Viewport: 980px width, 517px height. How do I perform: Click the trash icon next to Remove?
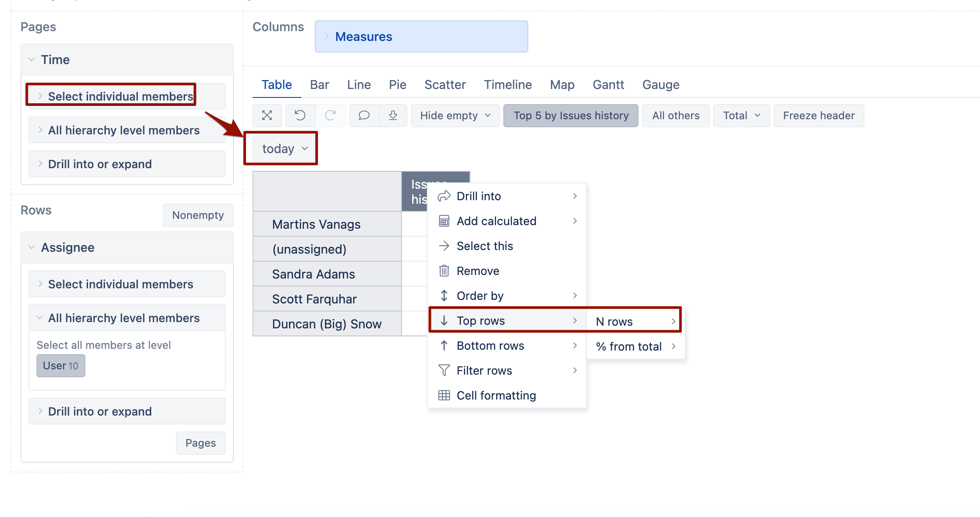pos(444,271)
